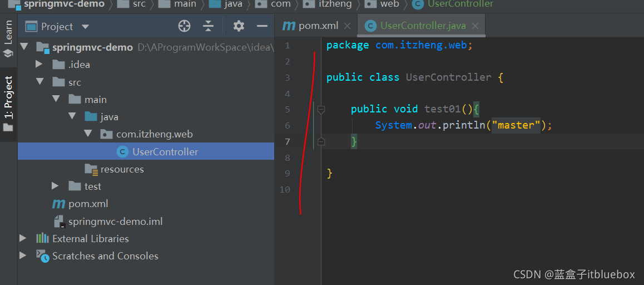Select UserController class in project tree
Screen dimensions: 644x285
coord(165,152)
